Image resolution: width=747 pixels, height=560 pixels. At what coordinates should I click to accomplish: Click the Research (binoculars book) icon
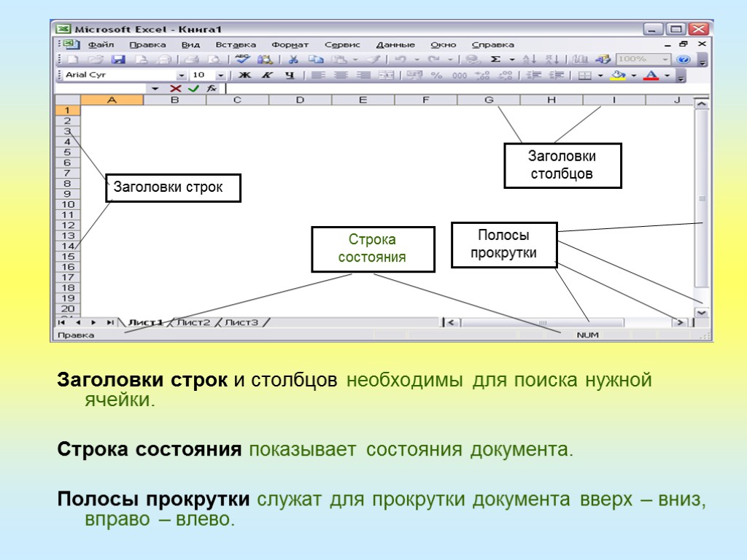(x=264, y=60)
